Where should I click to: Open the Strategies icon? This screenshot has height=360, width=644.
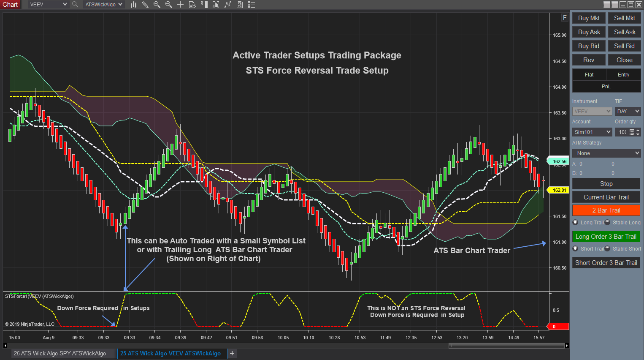[228, 5]
